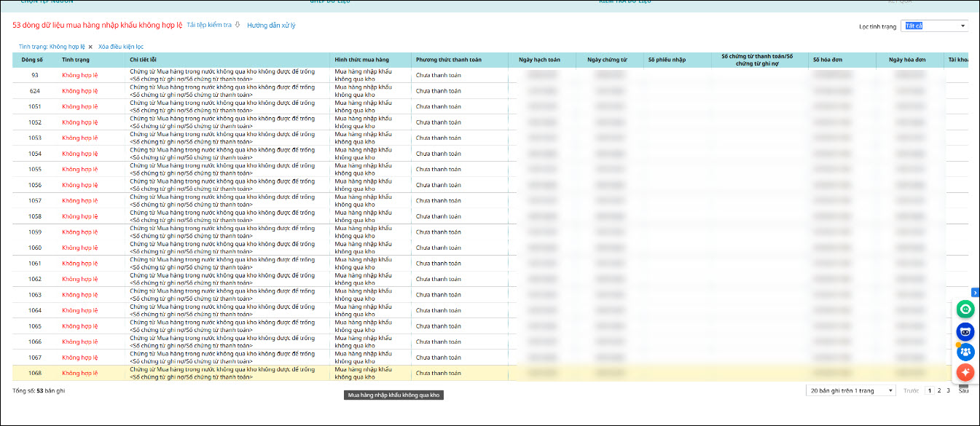Click the 'Xóa điều kiện lọc' link
The height and width of the screenshot is (426, 980).
coord(121,47)
